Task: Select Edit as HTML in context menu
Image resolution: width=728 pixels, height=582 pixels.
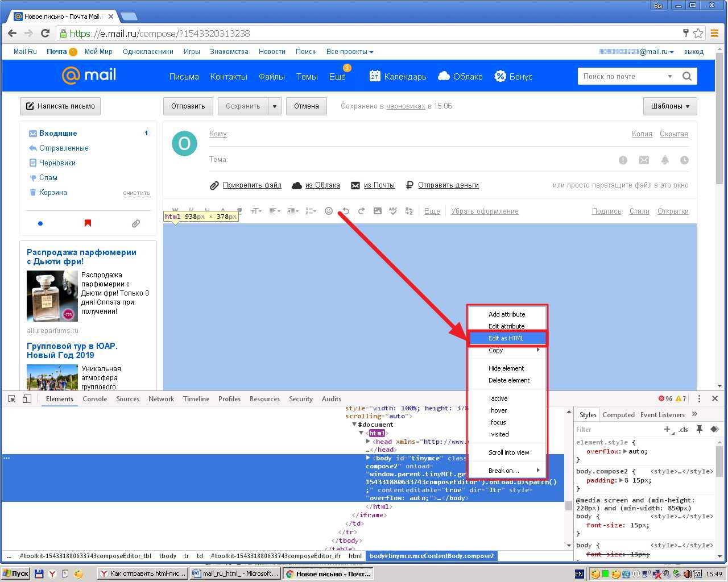Action: click(506, 338)
